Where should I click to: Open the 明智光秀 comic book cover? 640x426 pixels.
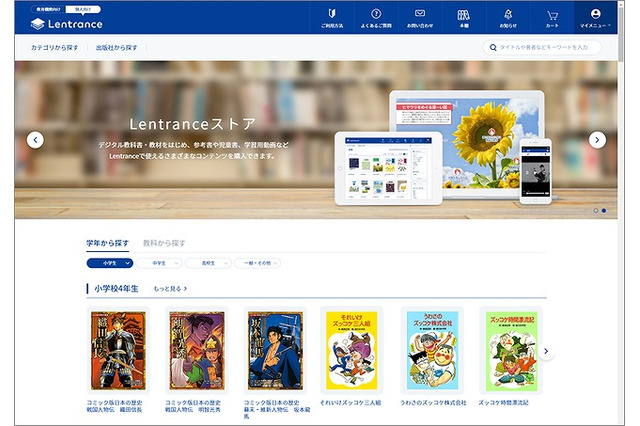coord(197,350)
